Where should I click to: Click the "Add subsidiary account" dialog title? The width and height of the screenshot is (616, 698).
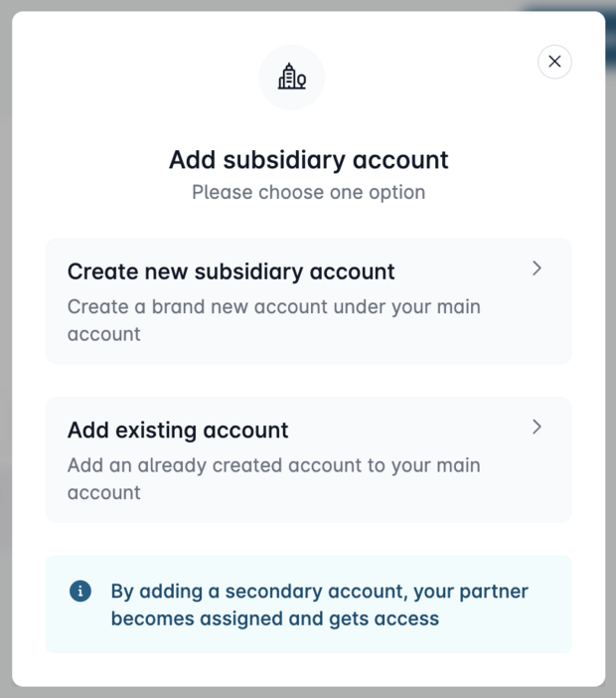[308, 160]
